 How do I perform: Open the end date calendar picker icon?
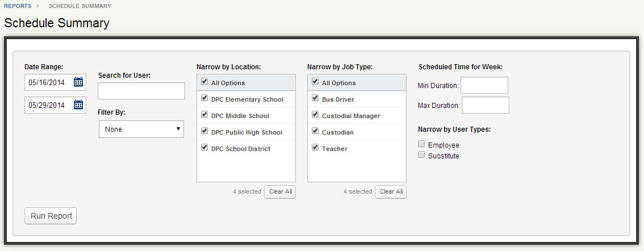pyautogui.click(x=78, y=104)
